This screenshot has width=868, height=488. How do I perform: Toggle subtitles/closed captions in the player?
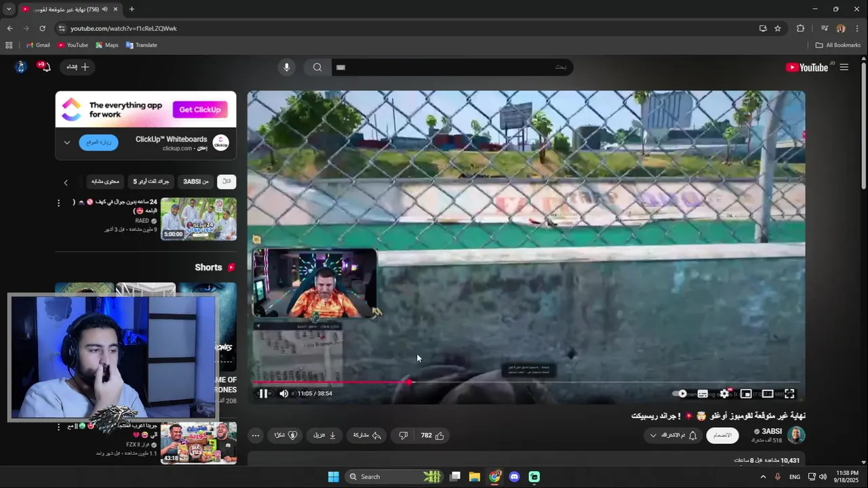point(703,393)
